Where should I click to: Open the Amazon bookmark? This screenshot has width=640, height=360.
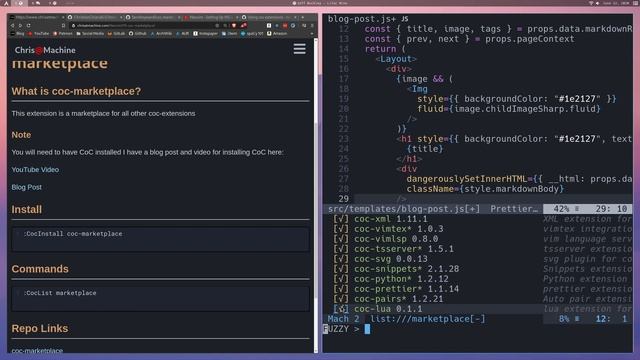click(x=277, y=33)
